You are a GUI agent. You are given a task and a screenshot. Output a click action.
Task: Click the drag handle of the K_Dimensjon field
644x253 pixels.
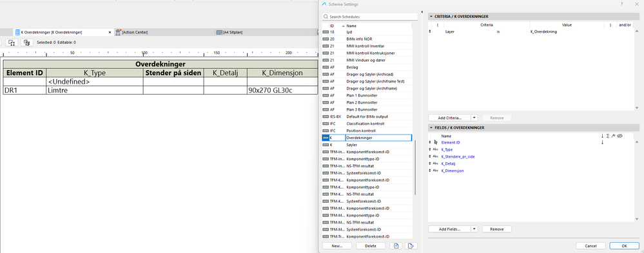click(x=430, y=171)
